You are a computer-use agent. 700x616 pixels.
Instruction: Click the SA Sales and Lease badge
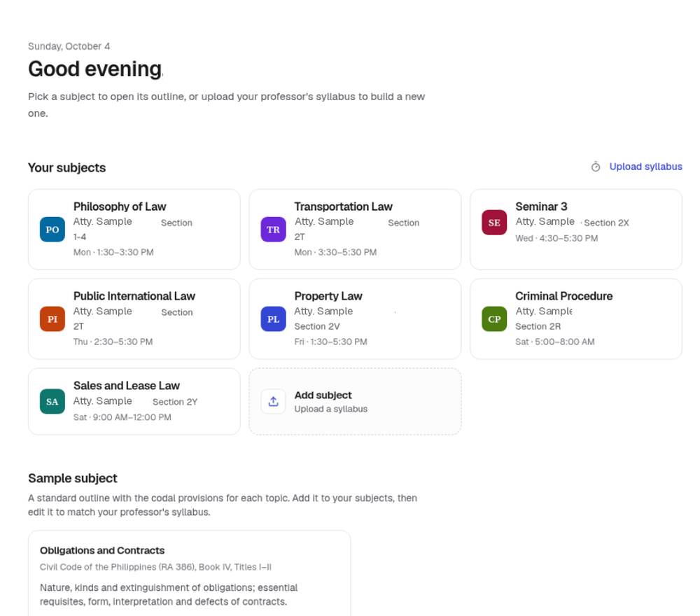click(x=52, y=401)
